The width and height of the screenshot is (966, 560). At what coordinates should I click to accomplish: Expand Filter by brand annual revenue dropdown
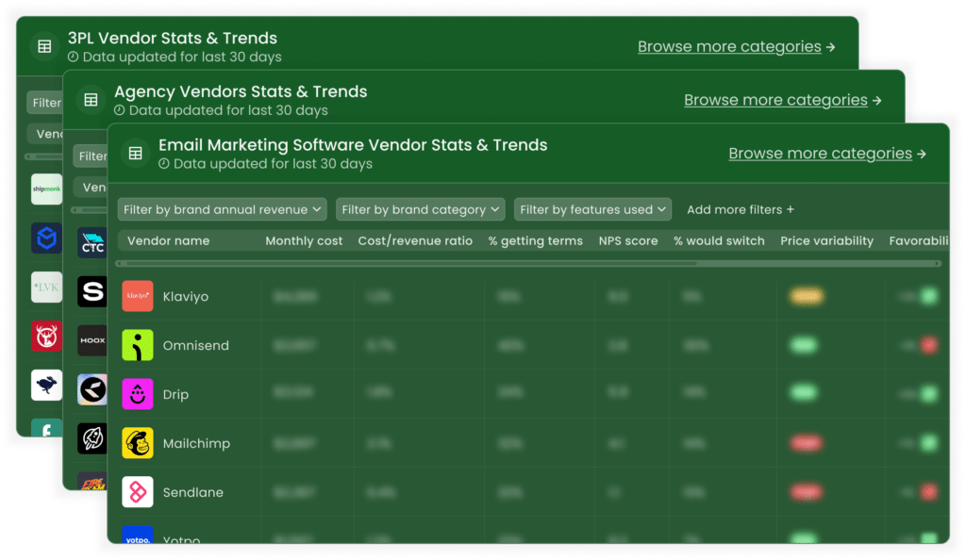point(223,210)
